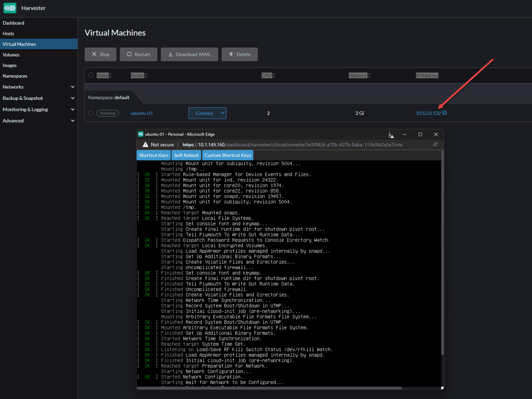Screen dimensions: 532x399
Task: Open the ubuntu-01 virtual machine link
Action: click(x=142, y=113)
